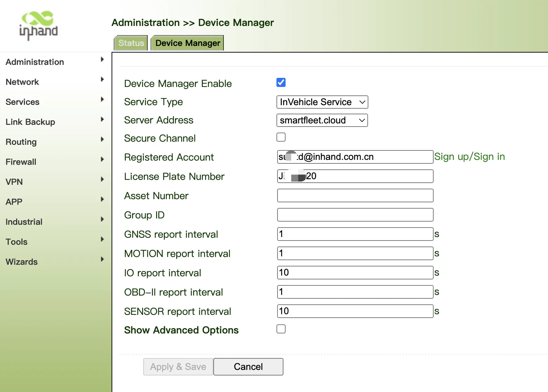The width and height of the screenshot is (548, 392).
Task: Expand the Network menu arrow
Action: pyautogui.click(x=102, y=79)
